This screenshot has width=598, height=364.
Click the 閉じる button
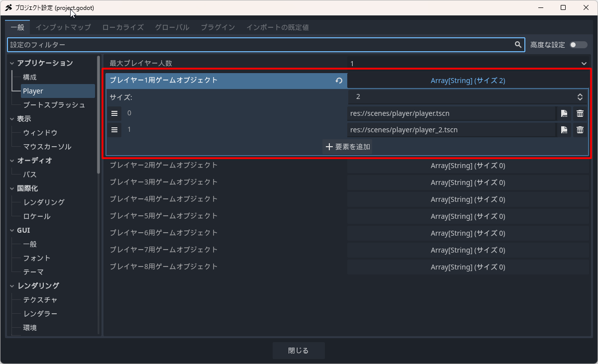(299, 351)
